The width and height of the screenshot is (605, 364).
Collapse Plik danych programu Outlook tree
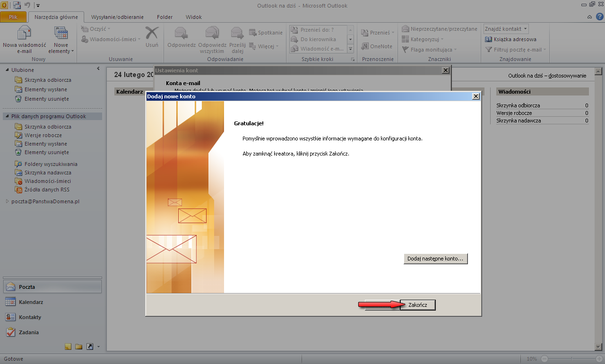pyautogui.click(x=7, y=116)
